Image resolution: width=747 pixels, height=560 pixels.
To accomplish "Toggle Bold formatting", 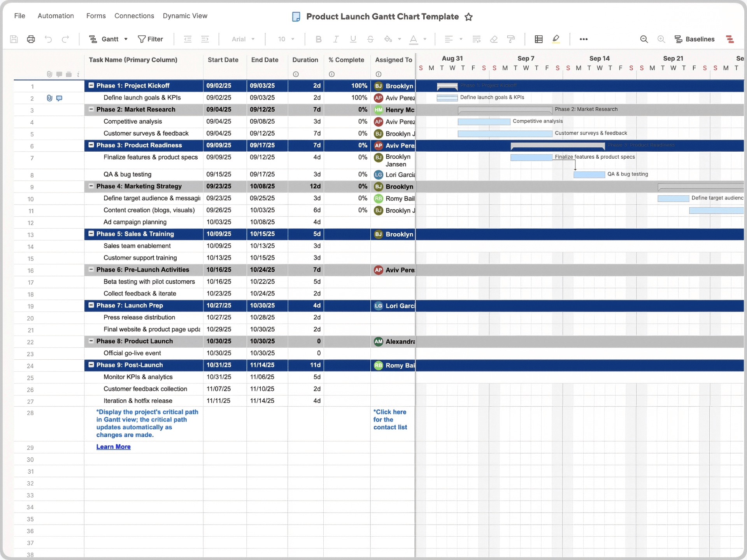I will coord(319,39).
